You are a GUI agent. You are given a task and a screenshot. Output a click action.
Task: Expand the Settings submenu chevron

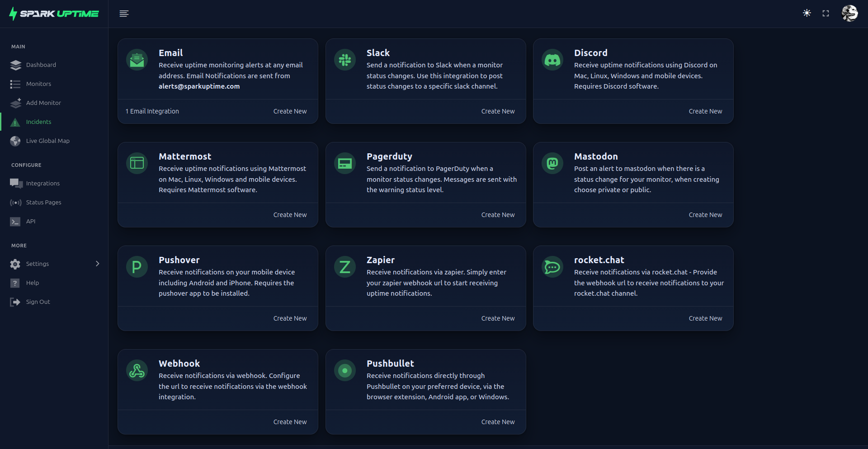tap(97, 264)
